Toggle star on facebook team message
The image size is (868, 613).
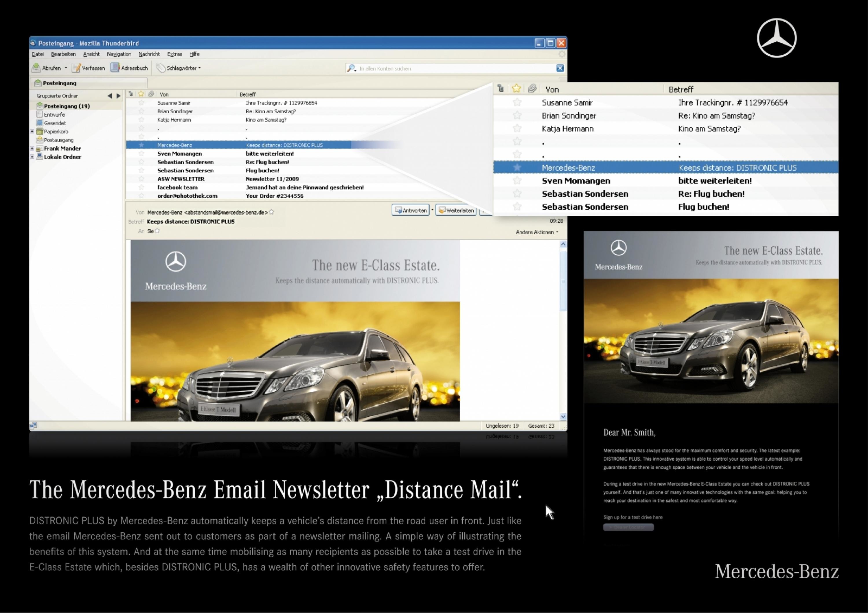[141, 187]
